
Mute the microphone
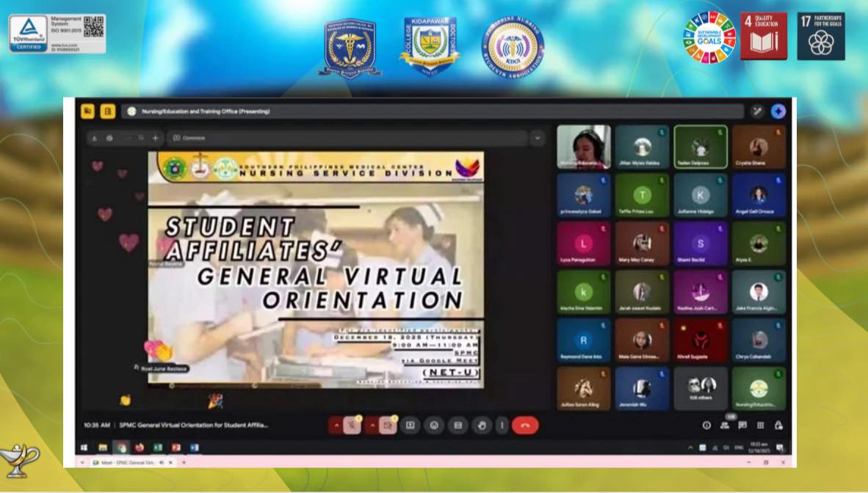pos(351,426)
